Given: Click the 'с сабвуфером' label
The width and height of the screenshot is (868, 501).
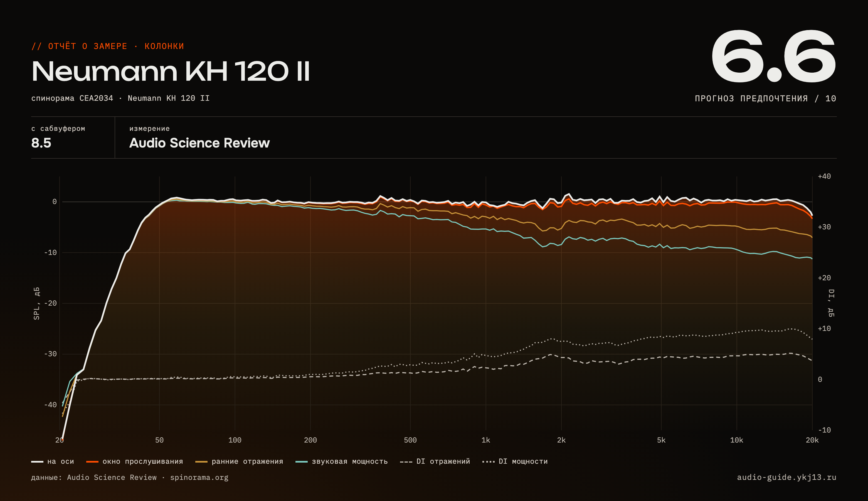Looking at the screenshot, I should 58,129.
